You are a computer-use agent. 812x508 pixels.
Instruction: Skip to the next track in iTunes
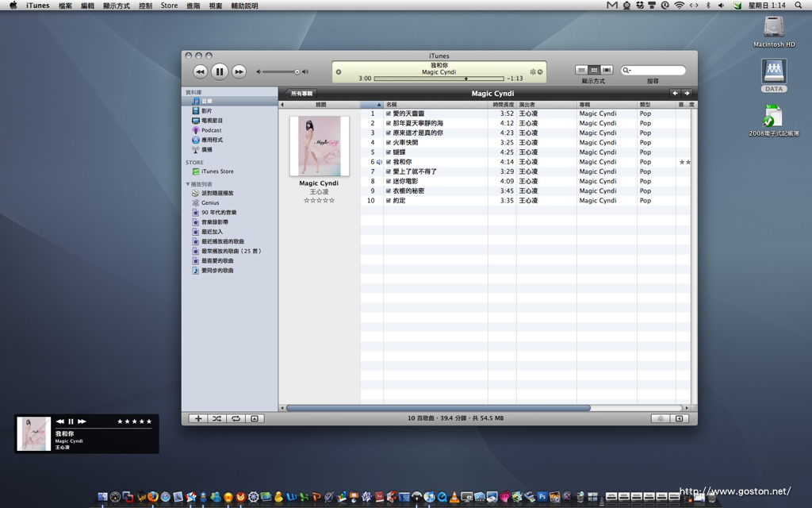(x=239, y=72)
